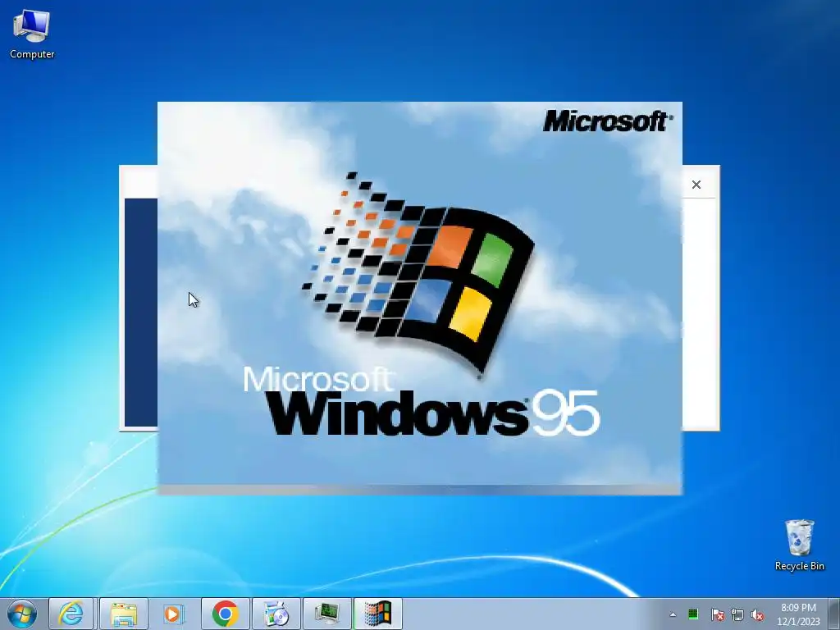Activate the Windows 95 flag taskbar item
Viewport: 840px width, 630px height.
coord(377,614)
